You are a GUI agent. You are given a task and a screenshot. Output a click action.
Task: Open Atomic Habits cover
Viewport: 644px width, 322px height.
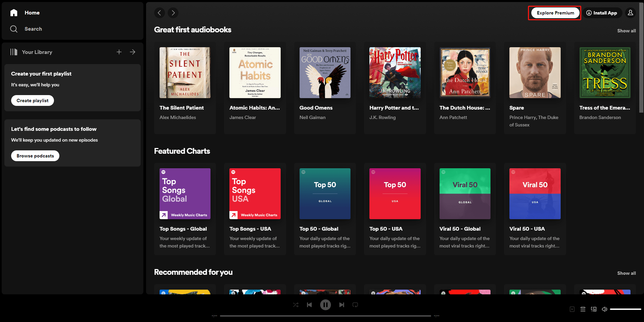(x=255, y=72)
